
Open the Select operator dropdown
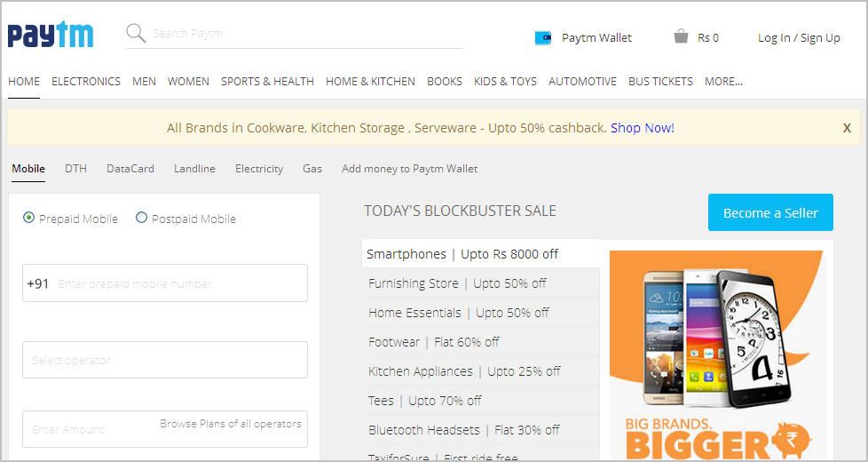pos(165,360)
